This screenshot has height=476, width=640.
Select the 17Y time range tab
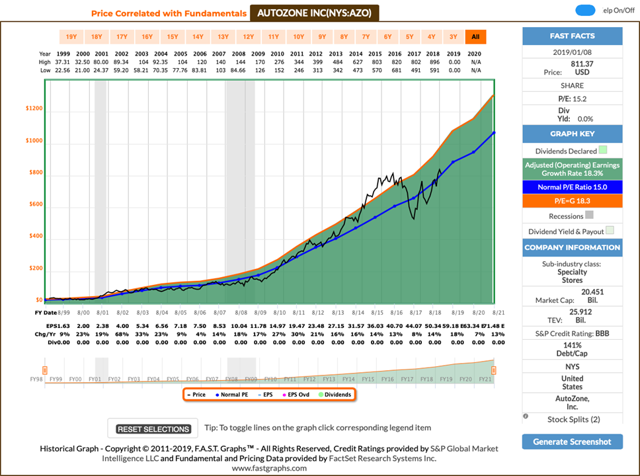coord(122,37)
